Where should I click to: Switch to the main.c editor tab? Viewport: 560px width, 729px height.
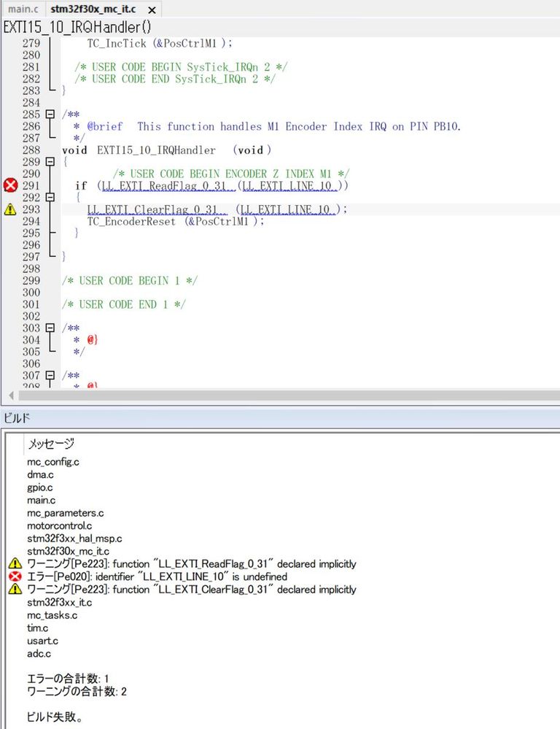tap(23, 9)
